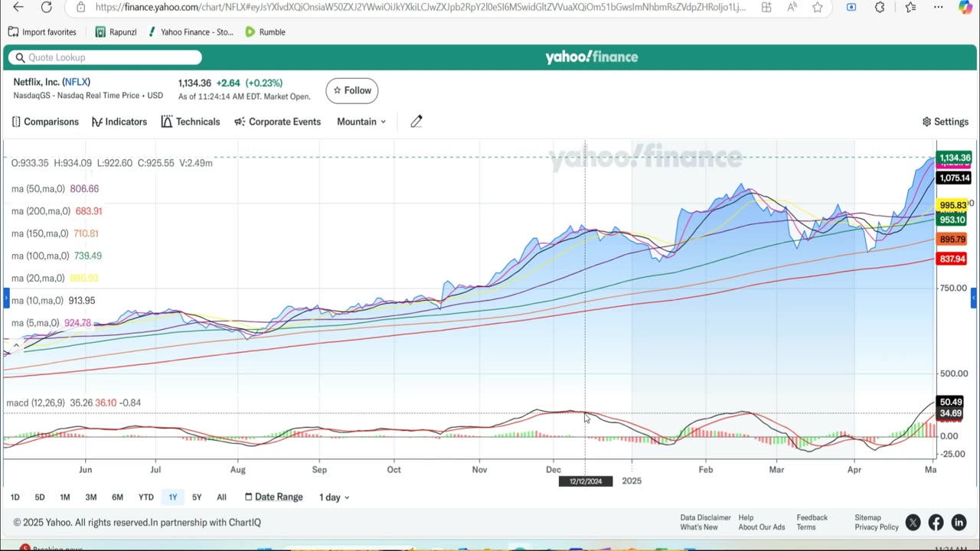This screenshot has height=551, width=980.
Task: Select ma (150,ma,0) indicator legend
Action: 55,233
